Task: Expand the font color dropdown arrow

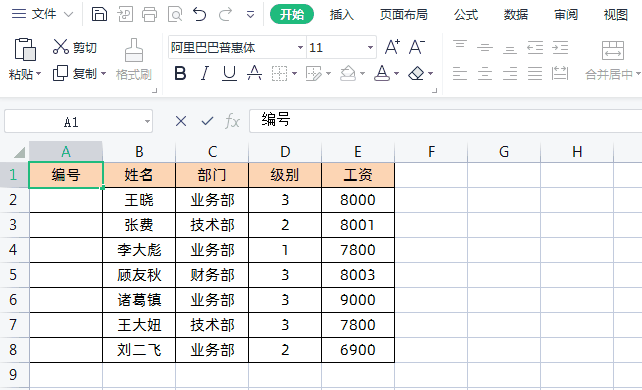Action: tap(396, 74)
